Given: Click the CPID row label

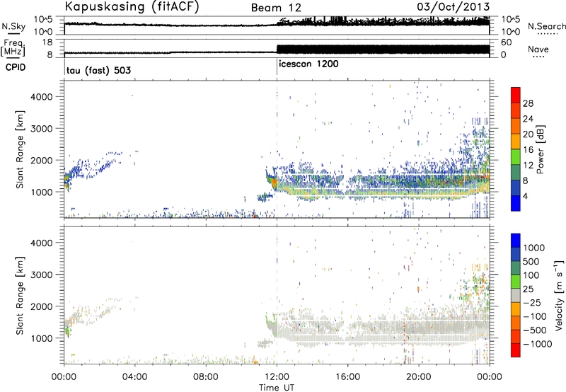Looking at the screenshot, I should click(16, 67).
